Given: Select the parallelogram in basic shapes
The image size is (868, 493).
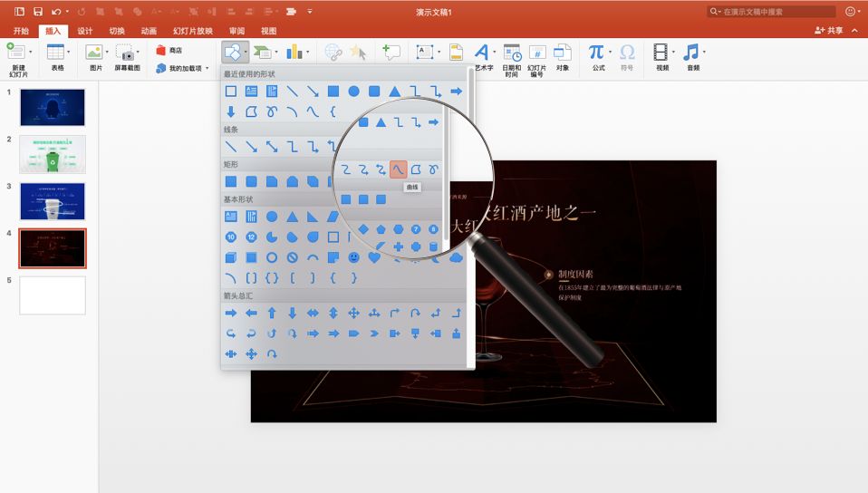Looking at the screenshot, I should coord(333,216).
